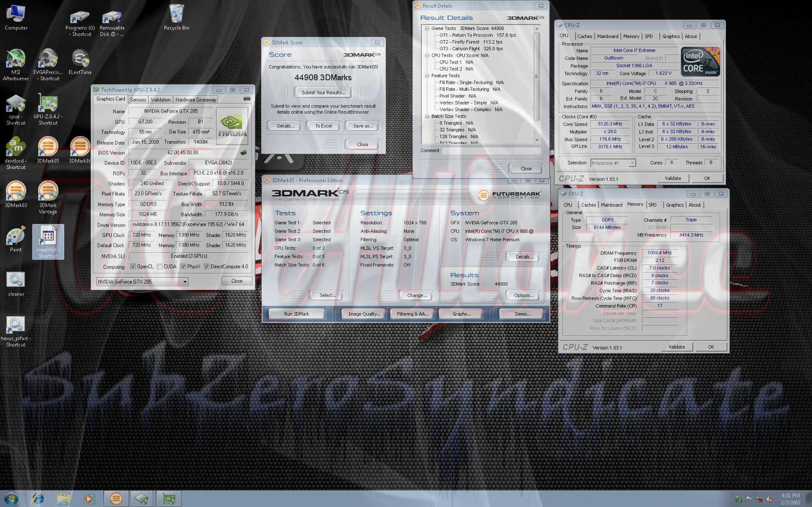Open the Windows Start button
The width and height of the screenshot is (812, 507).
pos(11,498)
